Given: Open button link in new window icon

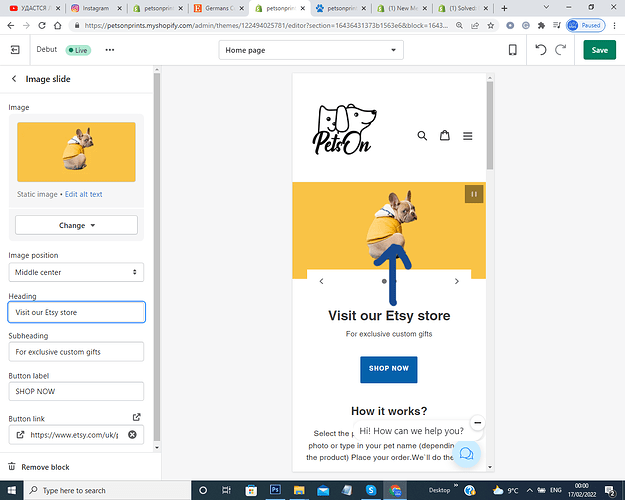Looking at the screenshot, I should pyautogui.click(x=136, y=417).
